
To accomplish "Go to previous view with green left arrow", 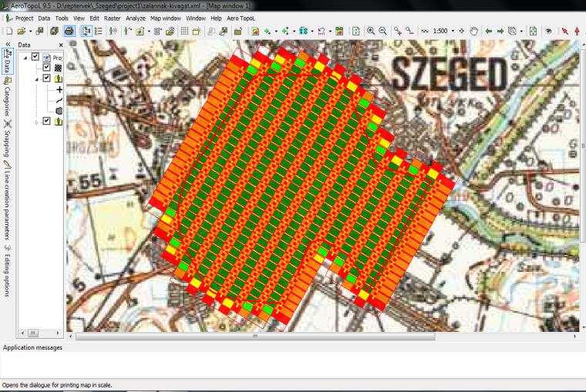I will [488, 32].
